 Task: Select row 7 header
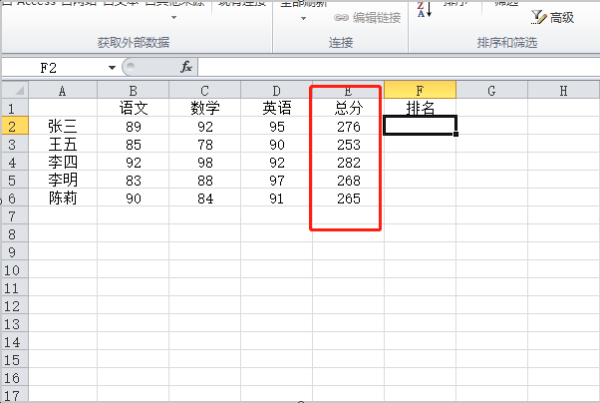(x=15, y=216)
